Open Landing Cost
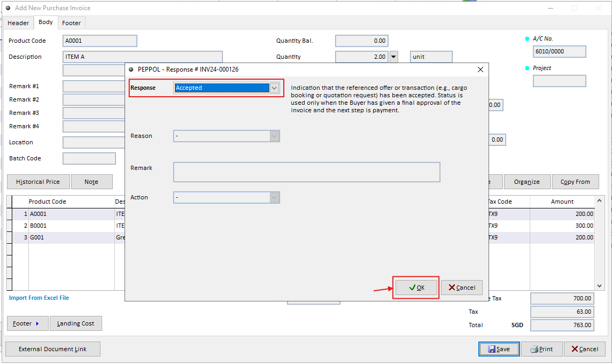 click(76, 323)
